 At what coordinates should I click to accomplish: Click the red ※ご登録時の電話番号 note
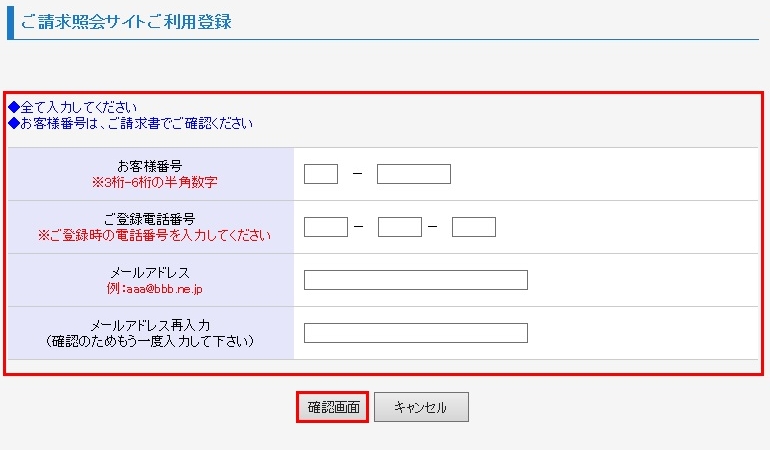154,235
